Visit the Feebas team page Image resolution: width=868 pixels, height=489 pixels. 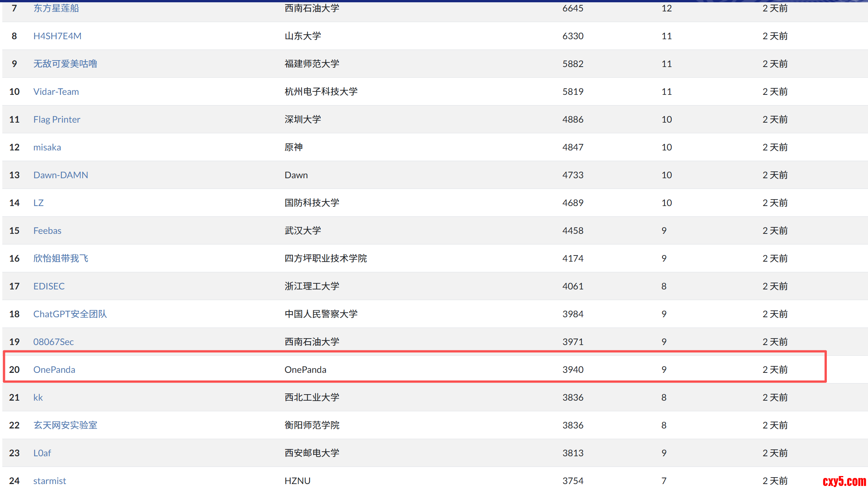[x=47, y=231]
